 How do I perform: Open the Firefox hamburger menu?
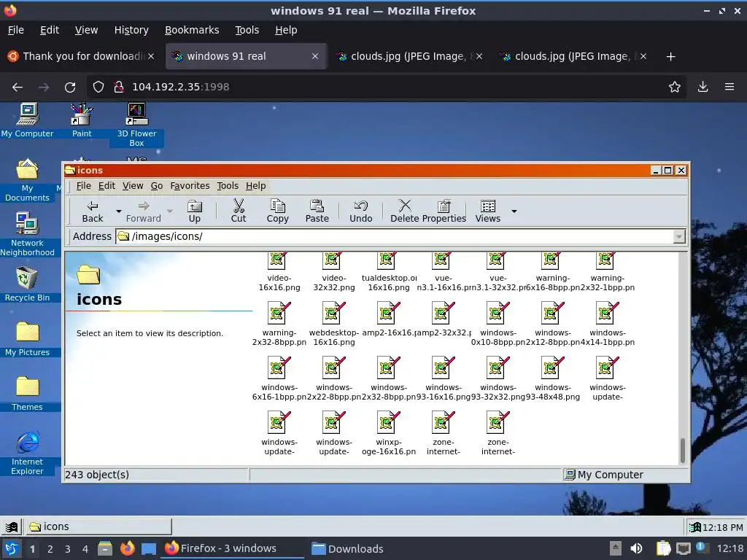tap(729, 87)
